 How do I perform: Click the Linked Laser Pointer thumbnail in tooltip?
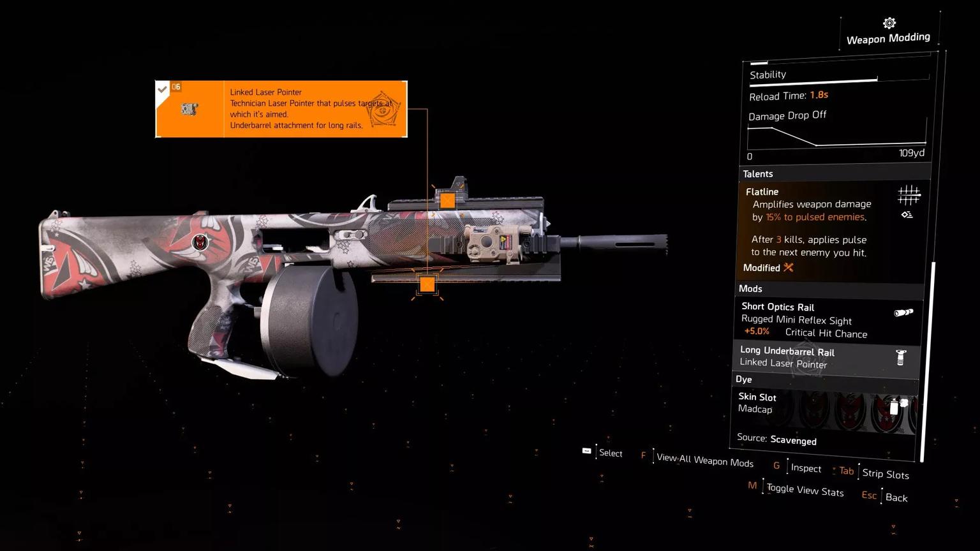tap(189, 109)
